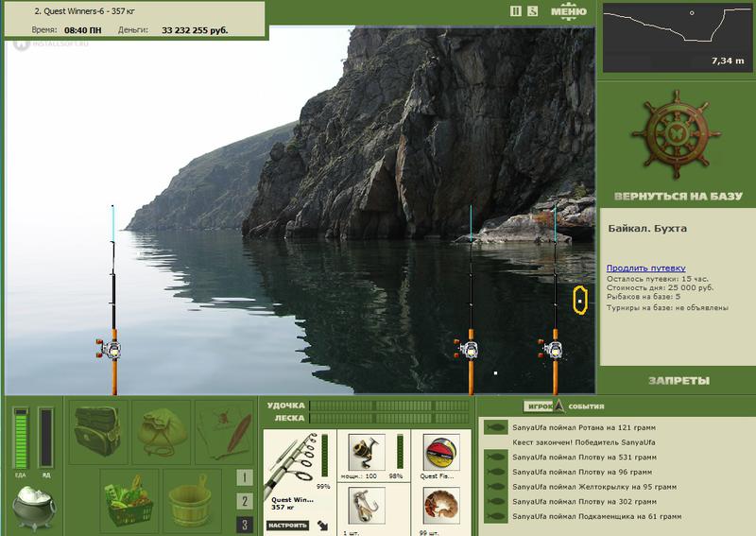Select 'Квест закончен! Победитель SanyaUfa' row

(x=583, y=442)
